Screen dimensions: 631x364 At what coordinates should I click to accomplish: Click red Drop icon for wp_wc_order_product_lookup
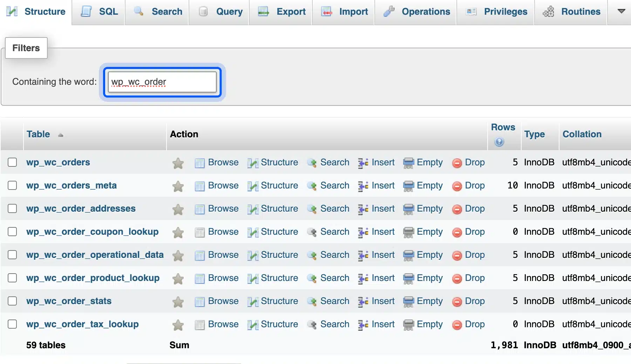click(457, 279)
